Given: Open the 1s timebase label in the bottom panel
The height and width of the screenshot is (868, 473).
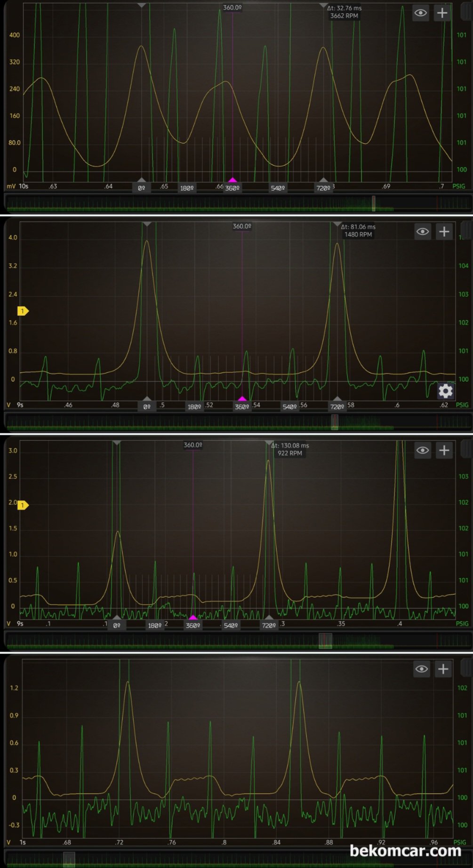Looking at the screenshot, I should (x=23, y=842).
